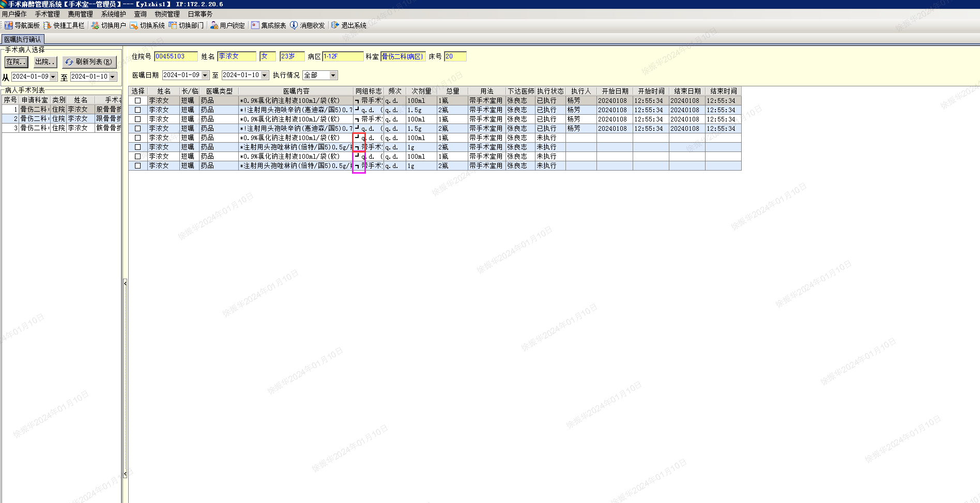Click the 住院号 field 00455103
This screenshot has height=503, width=980.
[x=176, y=56]
